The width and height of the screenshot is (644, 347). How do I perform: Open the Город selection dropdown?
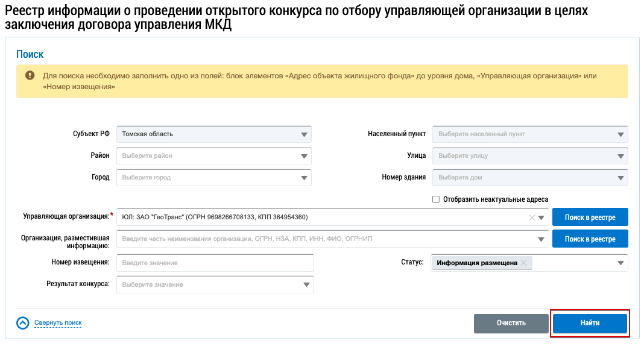tap(304, 178)
